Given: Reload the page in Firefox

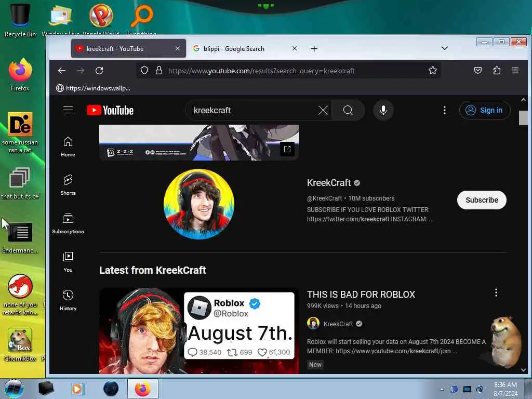Looking at the screenshot, I should coord(99,71).
